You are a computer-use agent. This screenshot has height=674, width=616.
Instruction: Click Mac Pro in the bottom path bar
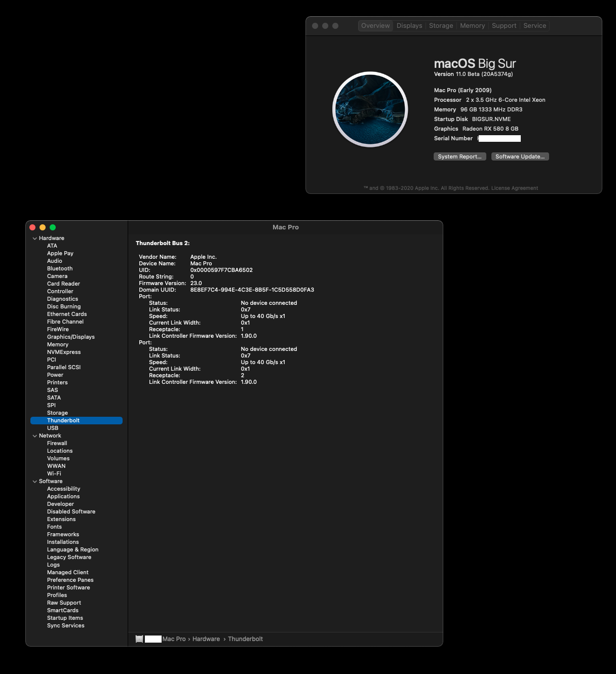coord(174,639)
